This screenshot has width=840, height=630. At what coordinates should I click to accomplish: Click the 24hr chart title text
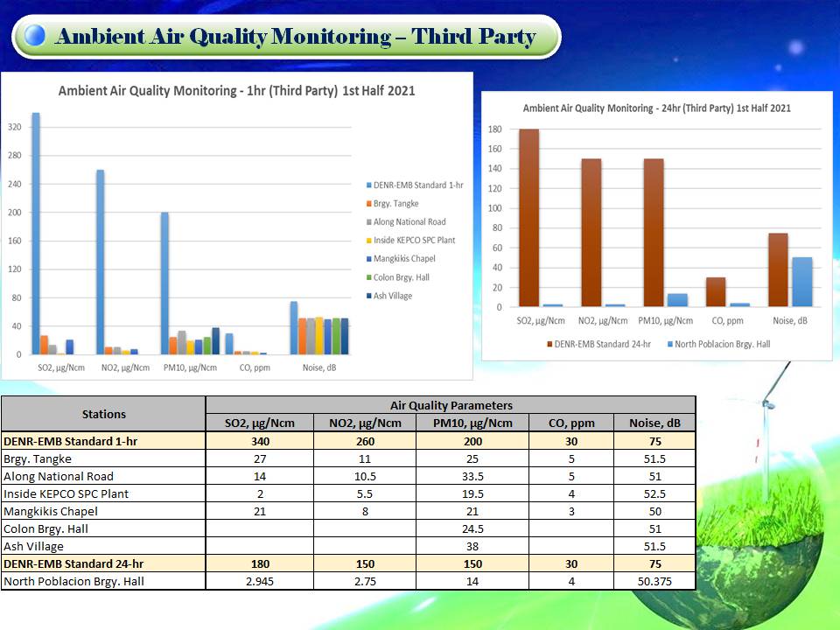[x=657, y=108]
